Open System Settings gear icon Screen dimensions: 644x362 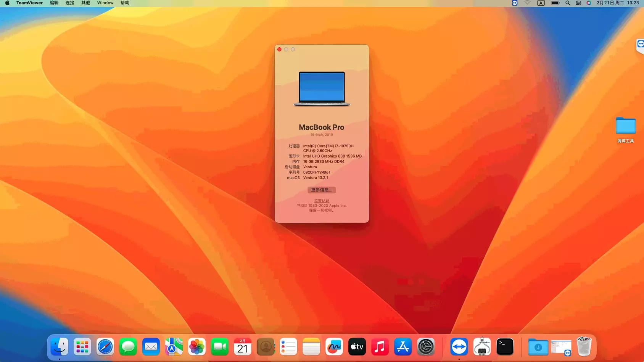[x=426, y=347]
